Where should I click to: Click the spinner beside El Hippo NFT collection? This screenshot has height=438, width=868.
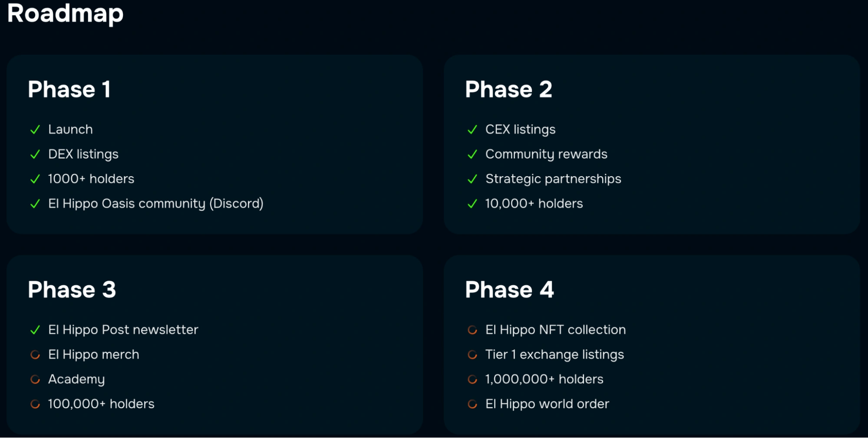click(472, 330)
